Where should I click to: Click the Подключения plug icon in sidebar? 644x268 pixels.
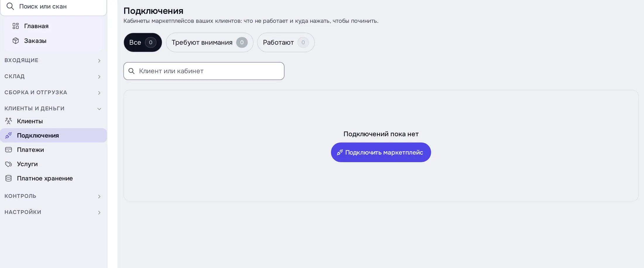point(8,135)
